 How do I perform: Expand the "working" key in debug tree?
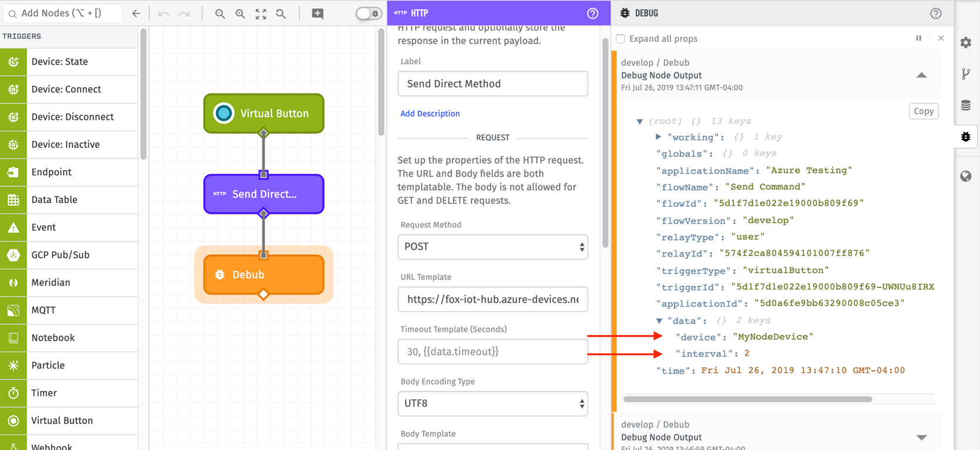click(x=659, y=137)
